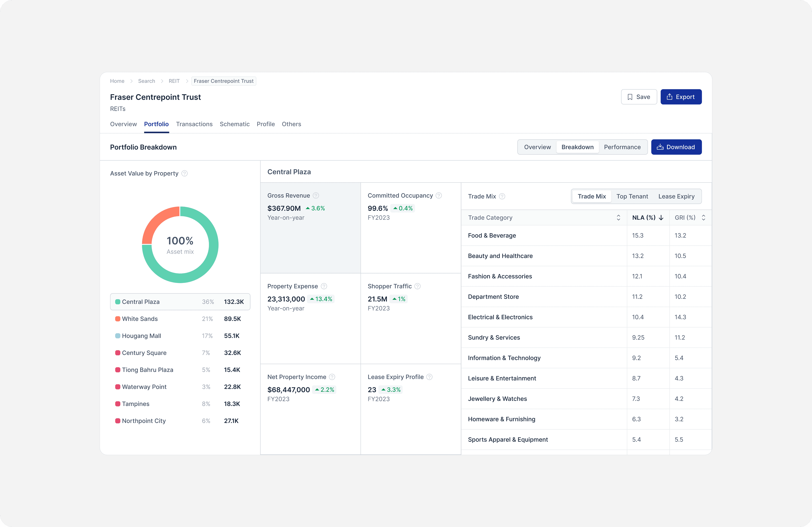Viewport: 812px width, 527px height.
Task: Click help icon beside Committed Occupancy
Action: 439,195
